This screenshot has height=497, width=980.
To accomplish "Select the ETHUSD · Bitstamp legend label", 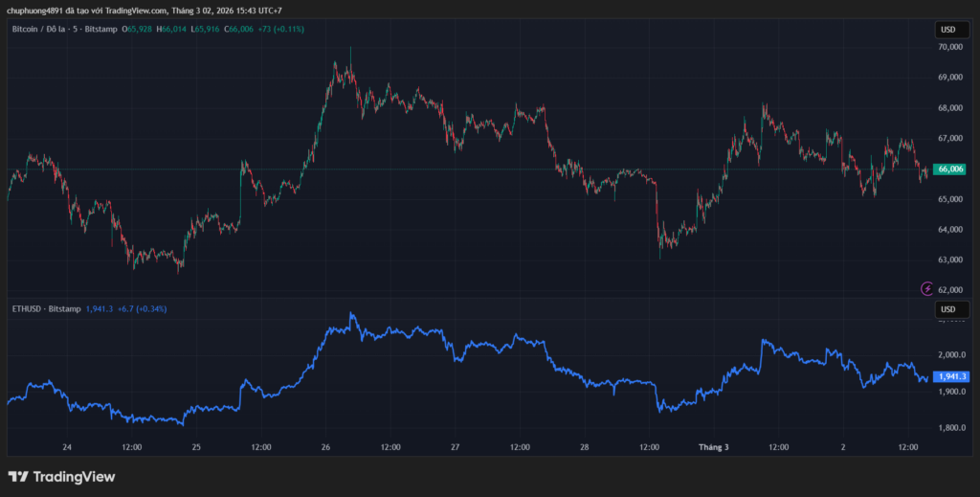I will point(44,309).
